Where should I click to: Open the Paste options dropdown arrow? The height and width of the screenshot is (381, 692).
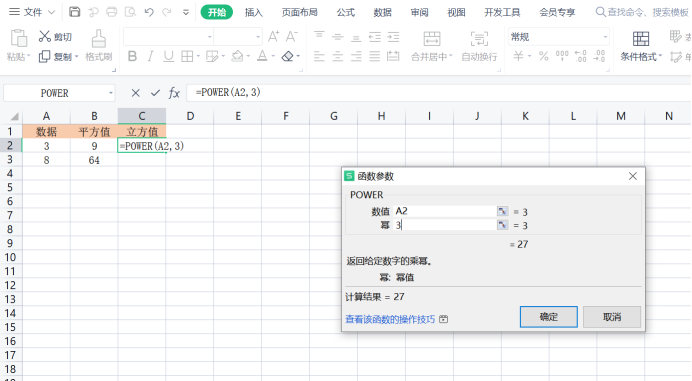click(29, 56)
